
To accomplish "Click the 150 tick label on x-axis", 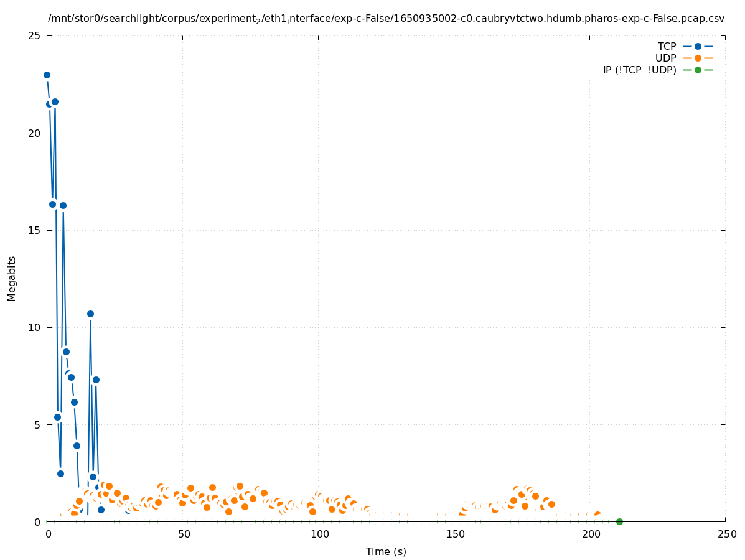I will 454,534.
